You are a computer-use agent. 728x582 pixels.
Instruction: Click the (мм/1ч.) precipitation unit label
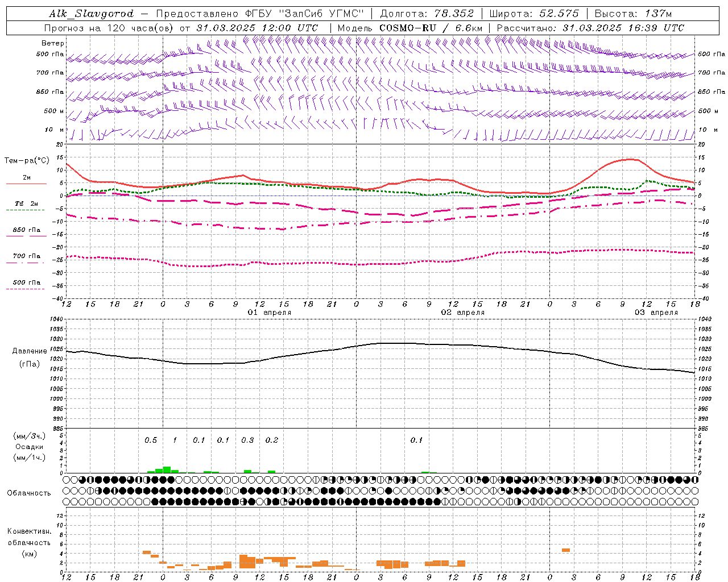30,458
